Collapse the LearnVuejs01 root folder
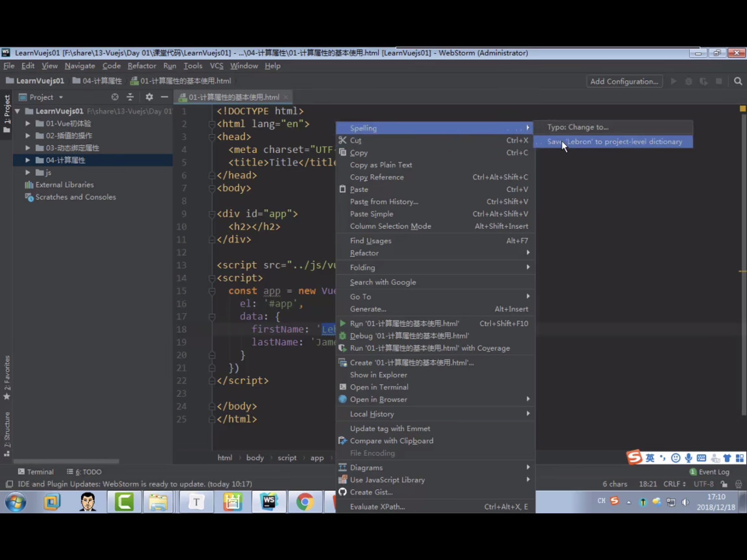Viewport: 747px width, 560px height. (17, 111)
